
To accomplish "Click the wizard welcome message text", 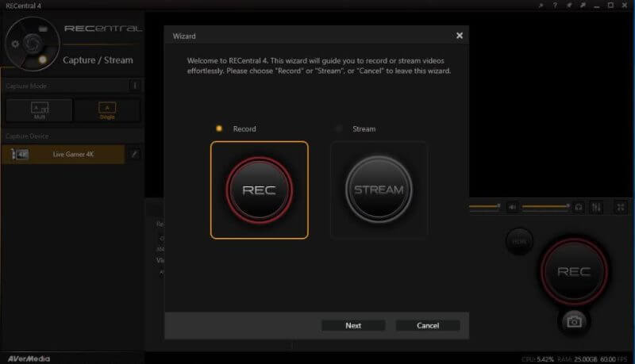I will tap(319, 66).
